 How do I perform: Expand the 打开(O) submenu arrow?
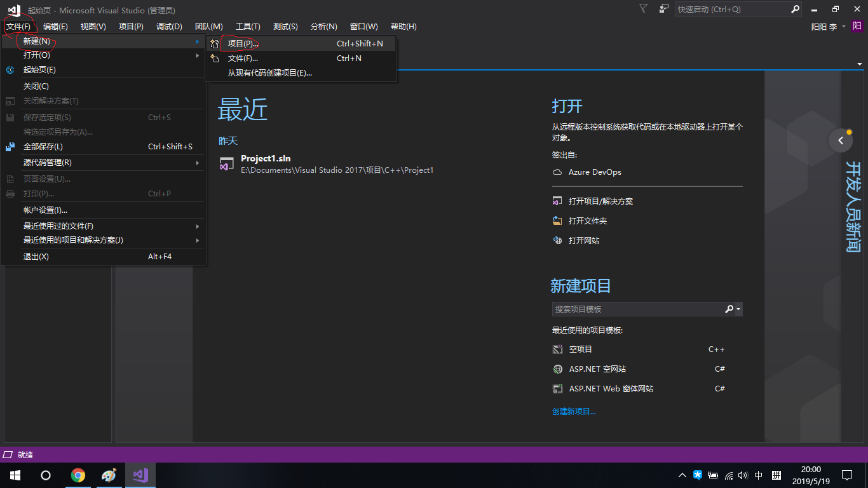197,55
